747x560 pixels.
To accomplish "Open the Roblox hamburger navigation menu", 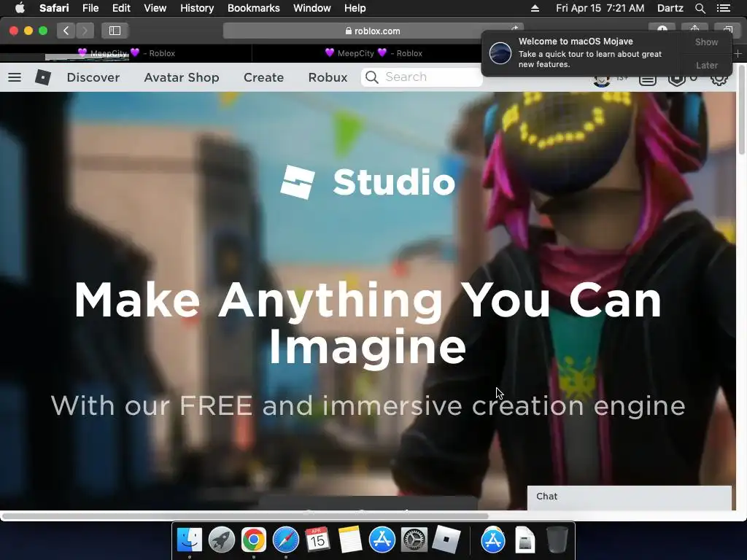I will pyautogui.click(x=15, y=77).
